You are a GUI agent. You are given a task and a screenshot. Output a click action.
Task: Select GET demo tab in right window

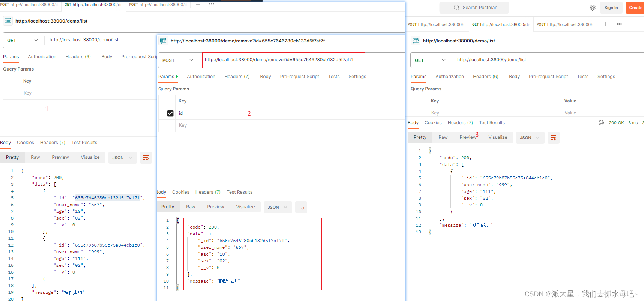tap(501, 24)
